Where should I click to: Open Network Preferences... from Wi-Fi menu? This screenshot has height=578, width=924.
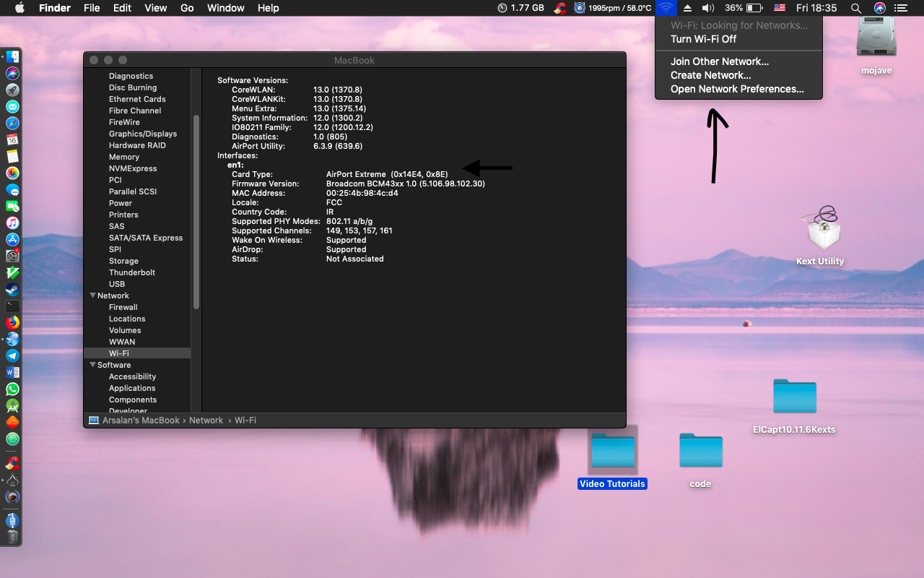tap(738, 89)
